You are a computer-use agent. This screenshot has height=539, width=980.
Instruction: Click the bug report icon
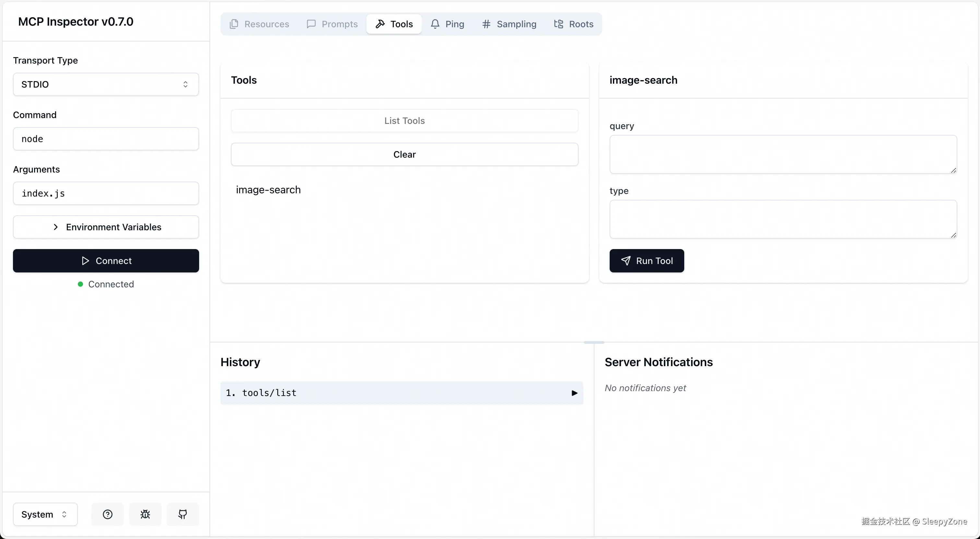[145, 514]
